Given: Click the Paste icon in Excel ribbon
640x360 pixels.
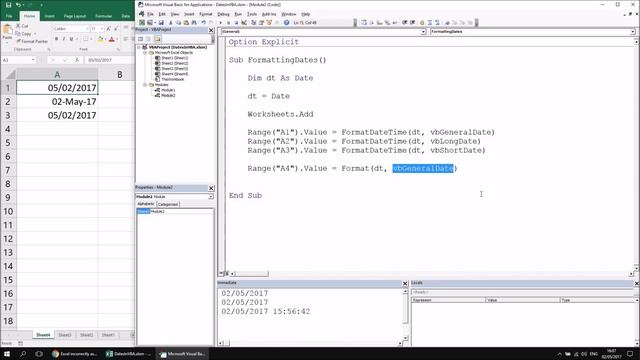Looking at the screenshot, I should pos(7,31).
